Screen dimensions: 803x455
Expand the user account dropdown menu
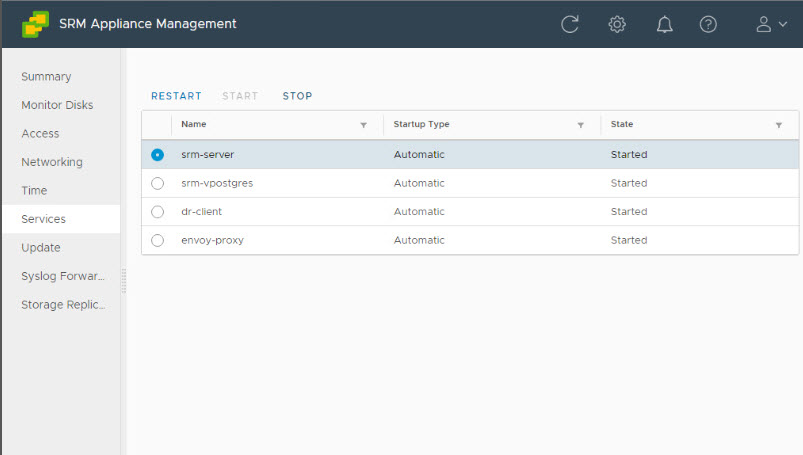point(771,24)
